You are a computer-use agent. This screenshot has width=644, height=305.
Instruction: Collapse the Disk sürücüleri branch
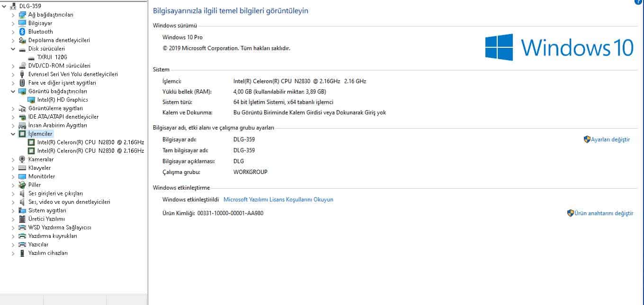13,49
